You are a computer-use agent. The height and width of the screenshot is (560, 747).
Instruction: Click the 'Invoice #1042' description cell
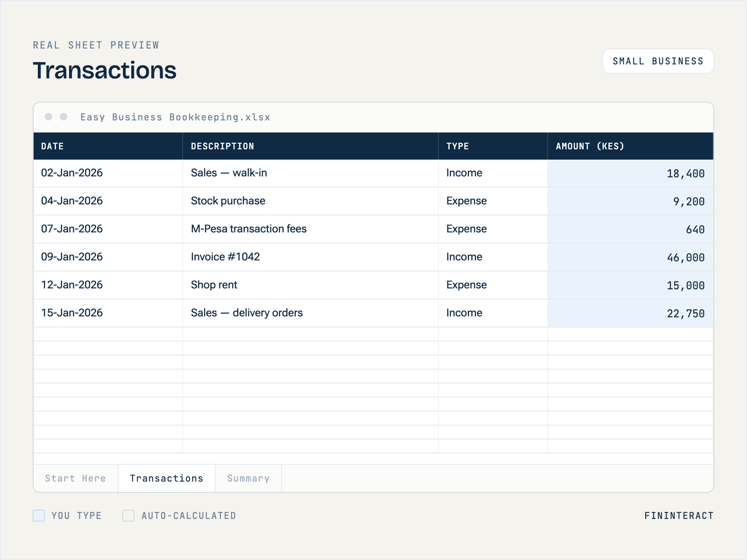coord(310,257)
